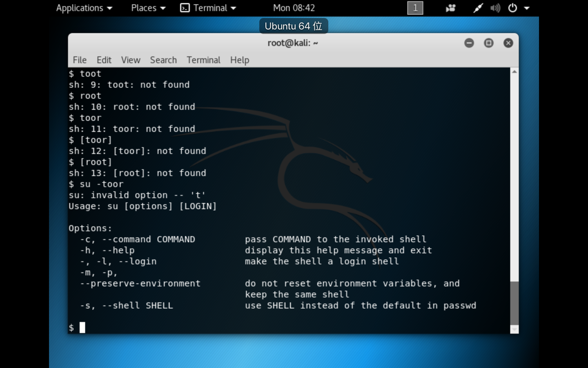Open the File menu in terminal
The height and width of the screenshot is (368, 588).
(x=79, y=60)
